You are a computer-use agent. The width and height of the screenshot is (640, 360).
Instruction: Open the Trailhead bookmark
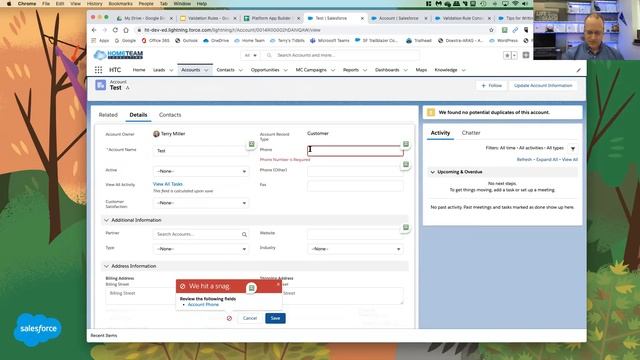419,41
